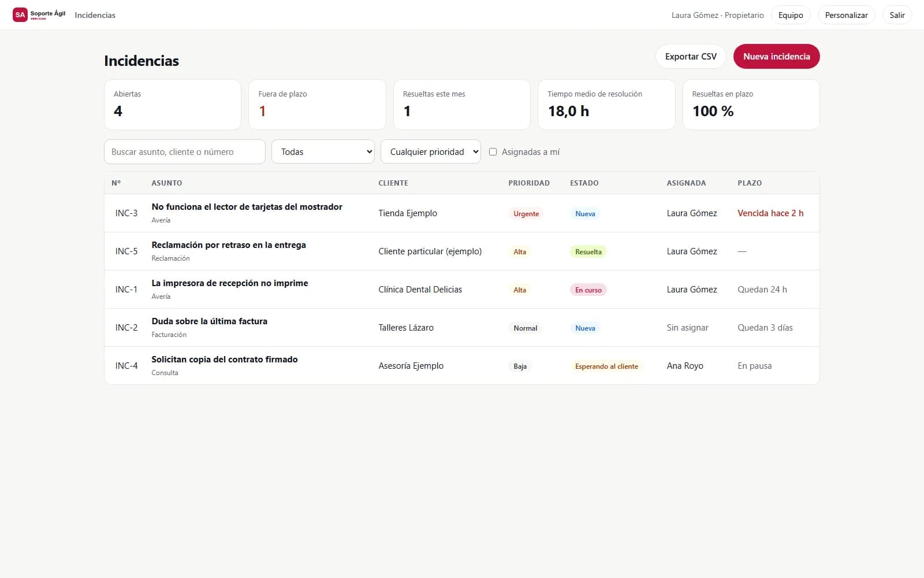Click the Talleres Lázaro client cell

pyautogui.click(x=406, y=328)
